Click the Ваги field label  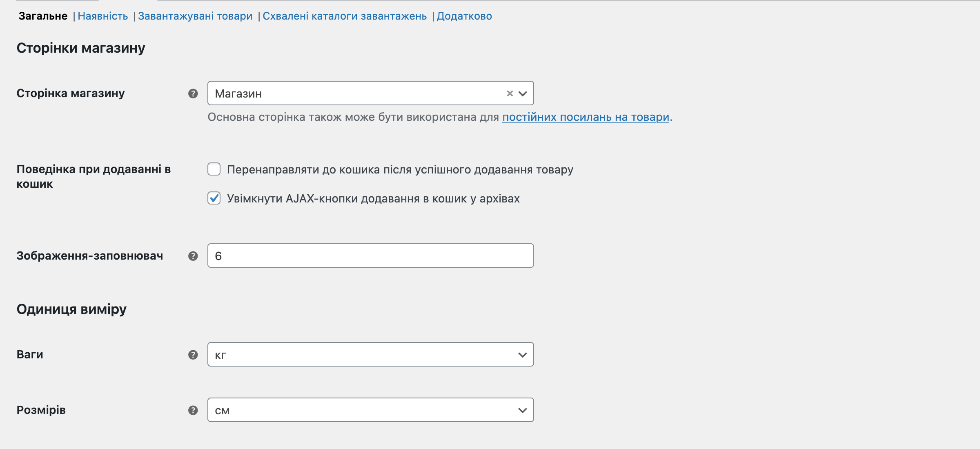(30, 354)
